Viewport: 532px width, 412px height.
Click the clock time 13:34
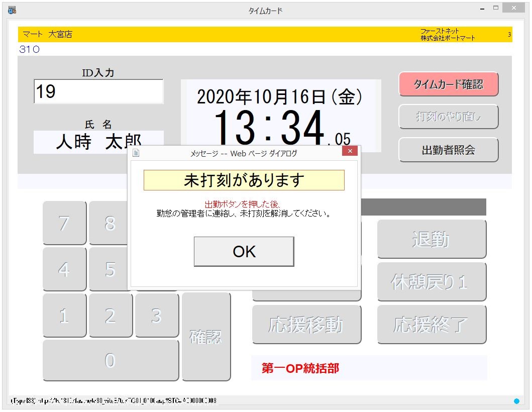click(270, 127)
